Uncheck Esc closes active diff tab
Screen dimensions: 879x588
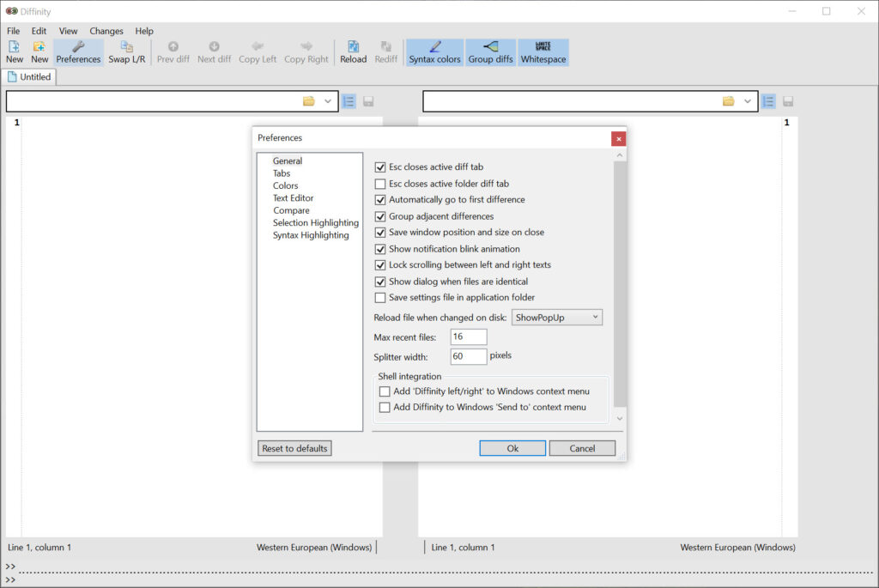pyautogui.click(x=380, y=167)
